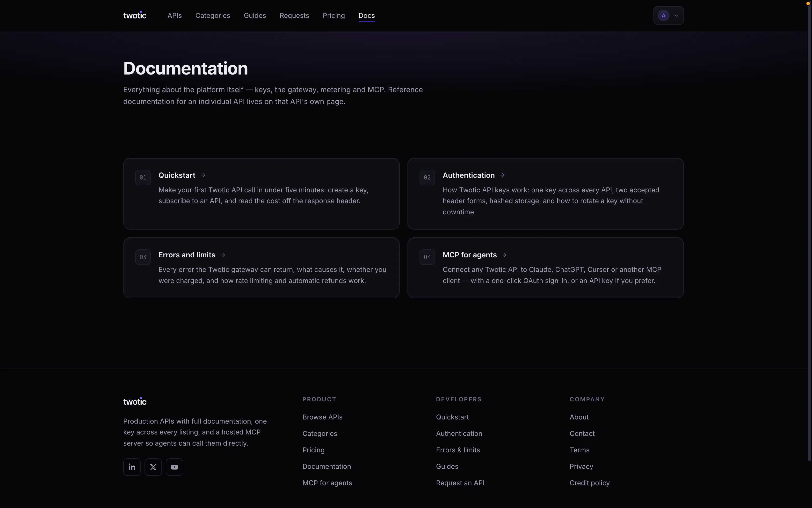The width and height of the screenshot is (812, 508).
Task: Open Pricing in the top navigation
Action: (334, 15)
